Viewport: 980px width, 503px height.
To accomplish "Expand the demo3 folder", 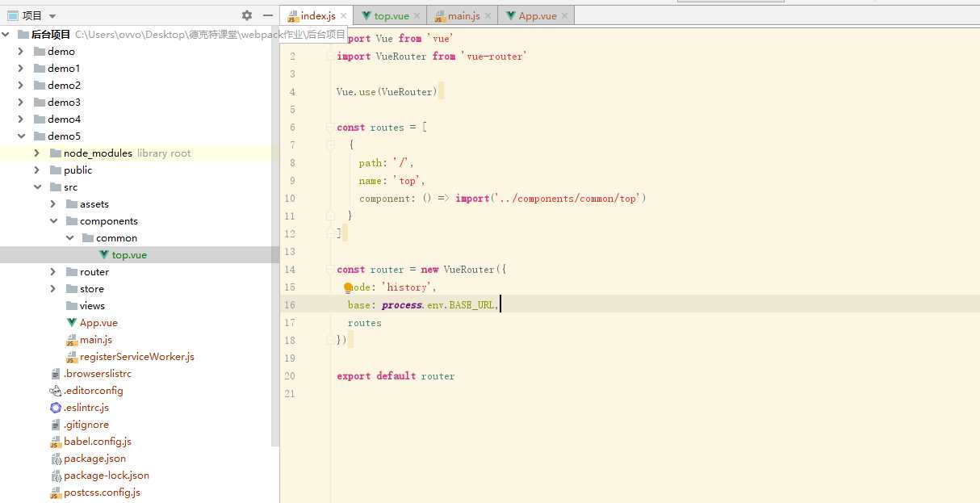I will tap(21, 103).
